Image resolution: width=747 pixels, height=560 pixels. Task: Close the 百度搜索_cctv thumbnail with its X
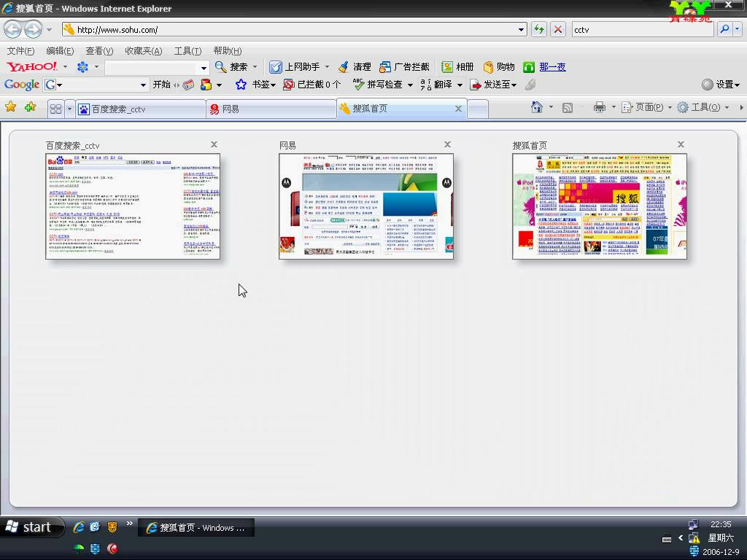[214, 144]
